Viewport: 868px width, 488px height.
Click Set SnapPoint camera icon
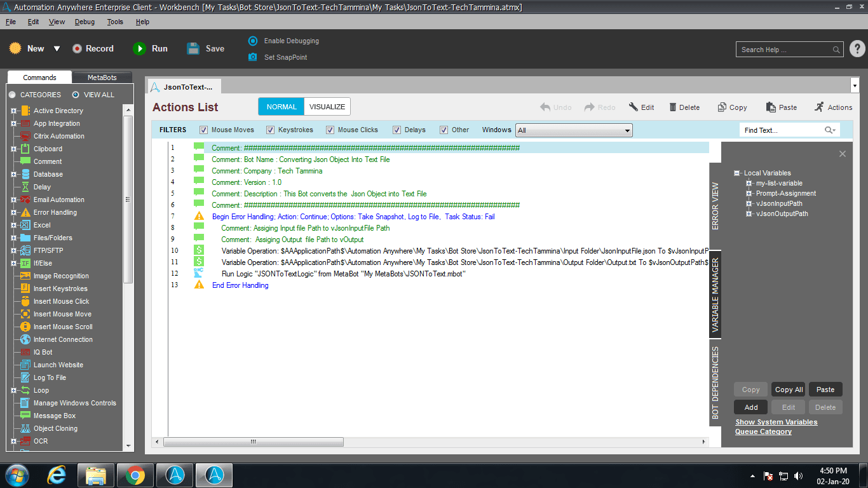[252, 57]
